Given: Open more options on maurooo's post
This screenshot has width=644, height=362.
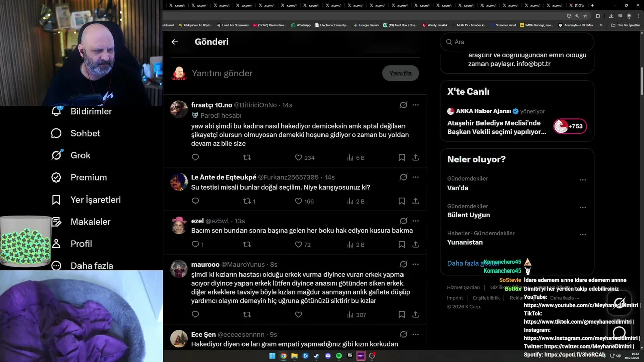Looking at the screenshot, I should click(x=415, y=264).
